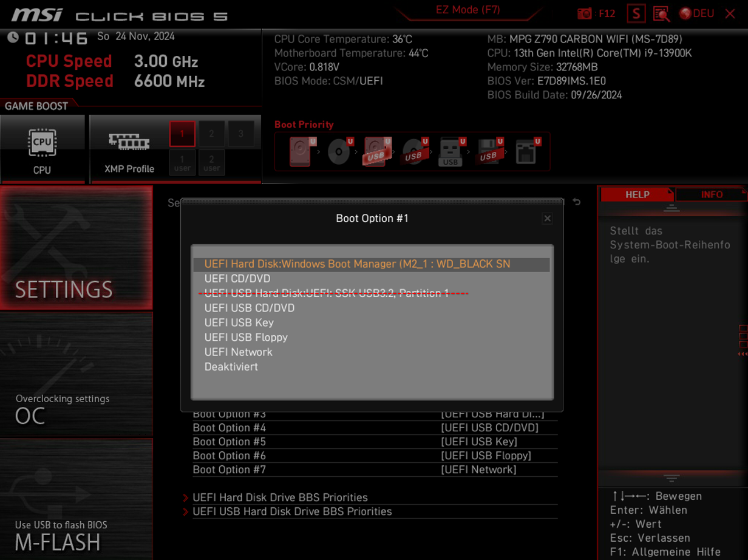Click the USB key boot priority icon
The width and height of the screenshot is (748, 560).
click(x=451, y=151)
